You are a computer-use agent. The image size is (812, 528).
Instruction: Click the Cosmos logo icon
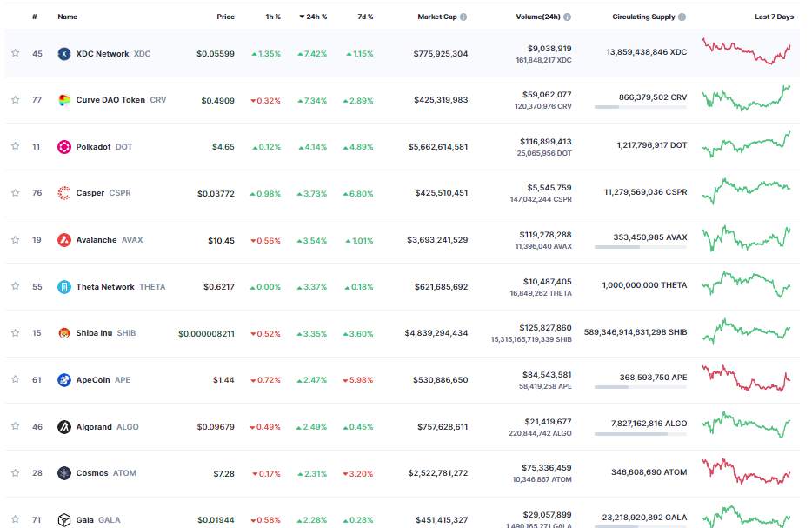pyautogui.click(x=64, y=473)
